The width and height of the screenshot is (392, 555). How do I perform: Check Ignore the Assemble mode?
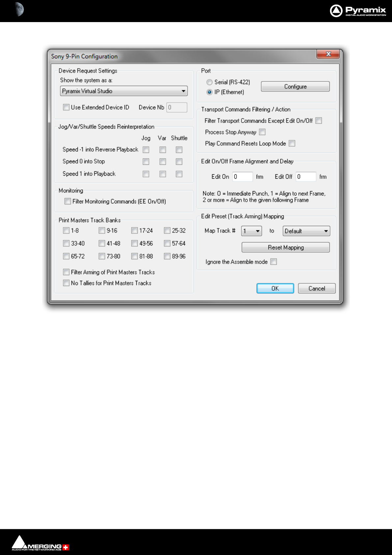pyautogui.click(x=273, y=262)
